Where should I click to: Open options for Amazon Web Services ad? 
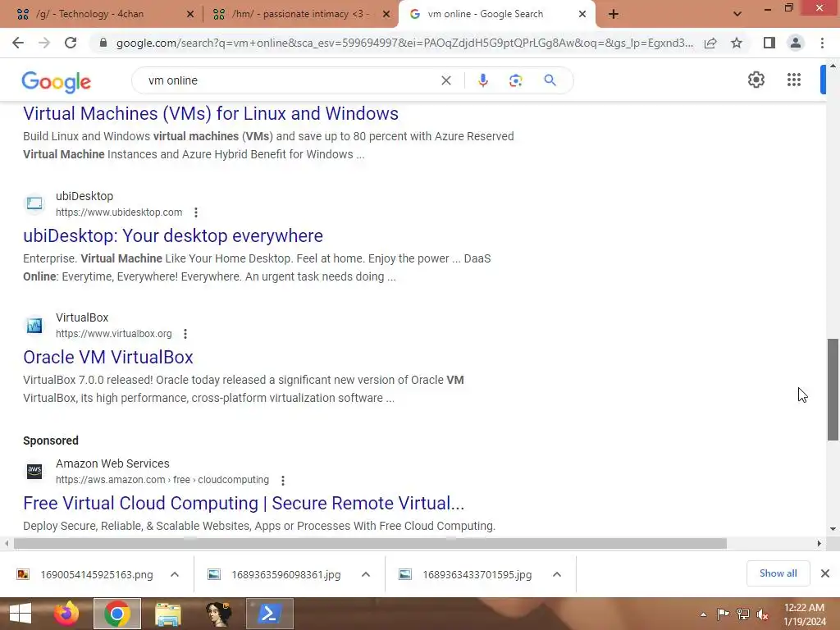[283, 480]
